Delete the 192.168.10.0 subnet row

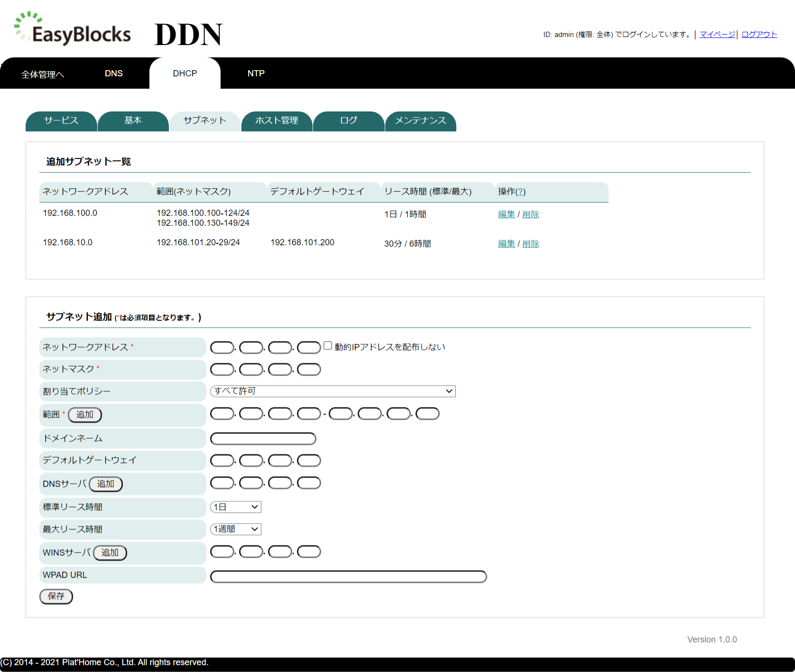coord(531,244)
